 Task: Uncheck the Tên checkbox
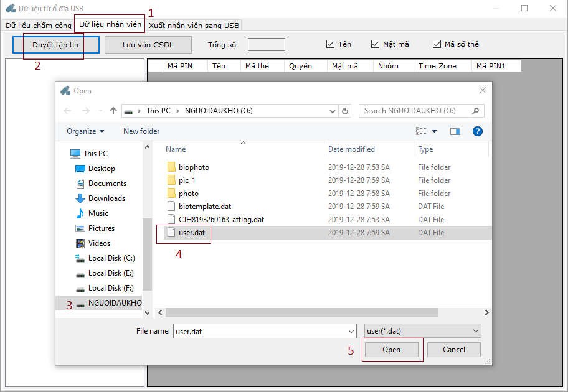coord(331,44)
